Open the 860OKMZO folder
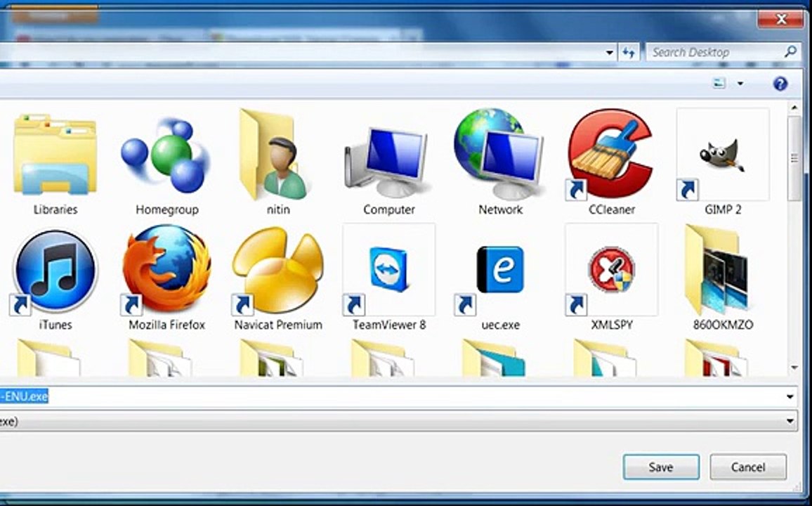The height and width of the screenshot is (506, 812). pyautogui.click(x=718, y=269)
